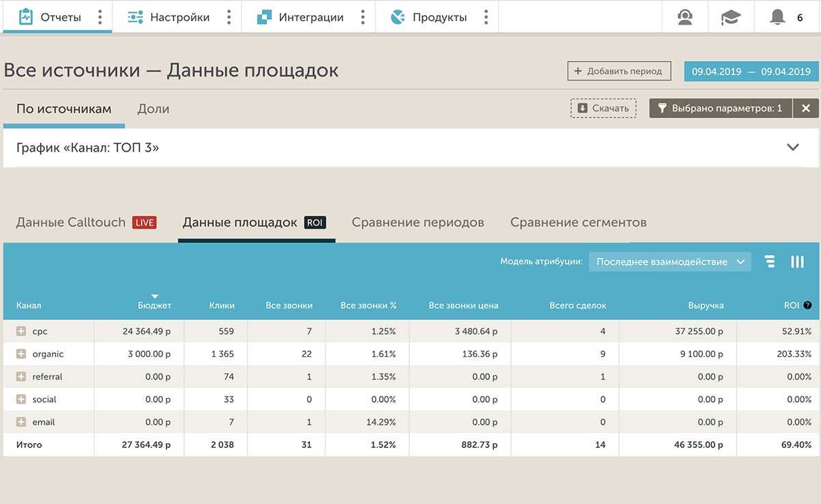Open the attribution model dropdown
Image resolution: width=821 pixels, height=504 pixels.
click(x=670, y=262)
